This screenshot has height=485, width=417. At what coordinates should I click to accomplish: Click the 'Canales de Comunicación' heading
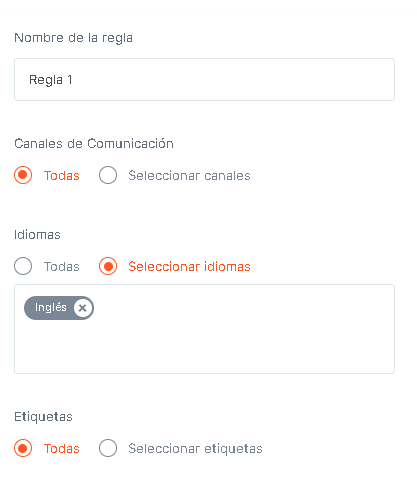tap(94, 144)
